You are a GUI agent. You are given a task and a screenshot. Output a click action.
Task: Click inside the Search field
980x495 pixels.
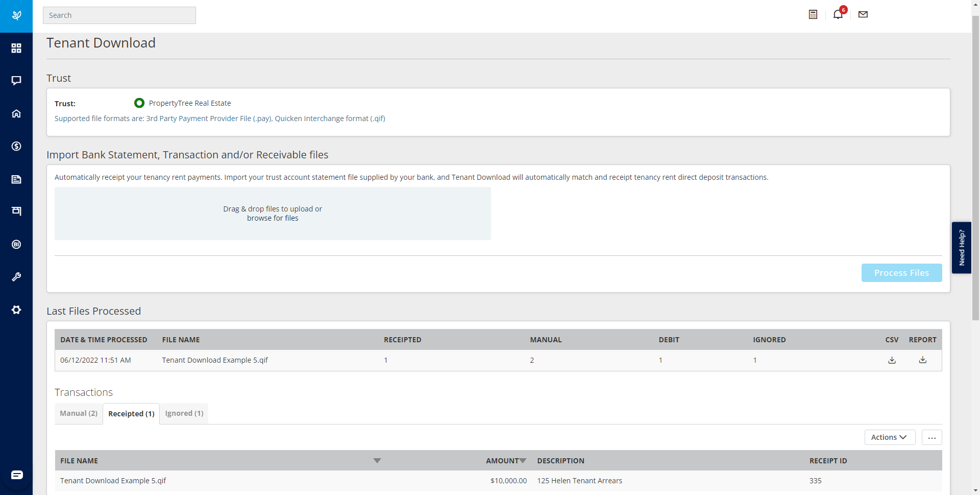click(119, 15)
